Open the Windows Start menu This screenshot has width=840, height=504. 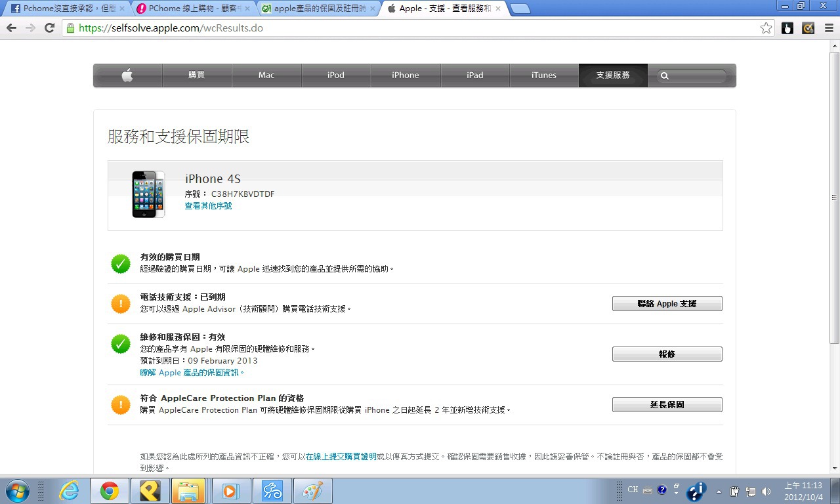click(x=16, y=490)
